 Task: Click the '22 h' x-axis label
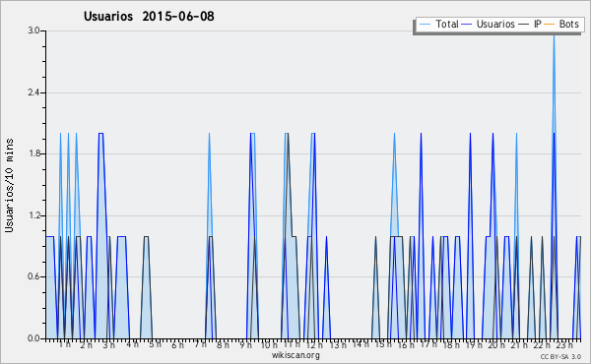click(x=542, y=344)
